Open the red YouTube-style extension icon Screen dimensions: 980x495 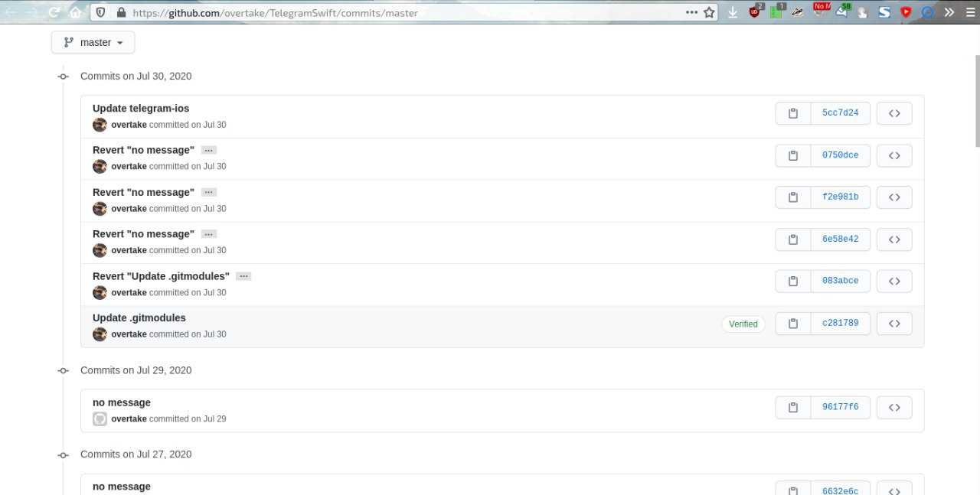point(906,12)
